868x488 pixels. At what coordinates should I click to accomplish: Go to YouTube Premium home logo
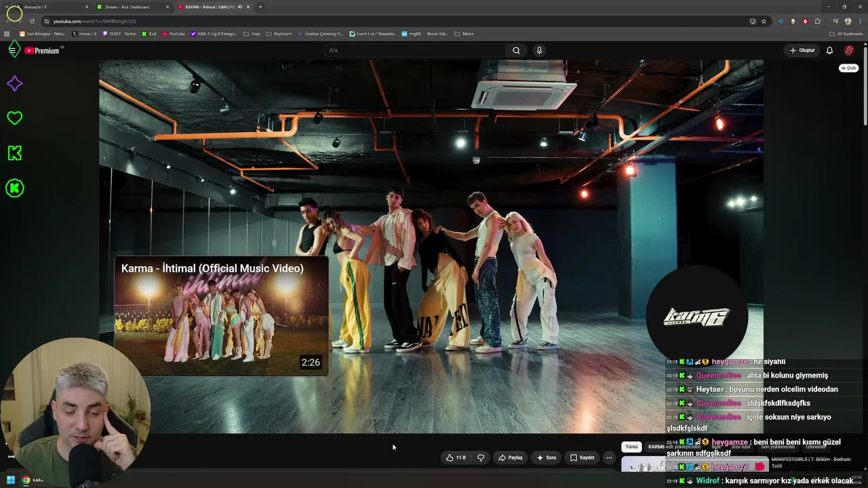point(42,51)
